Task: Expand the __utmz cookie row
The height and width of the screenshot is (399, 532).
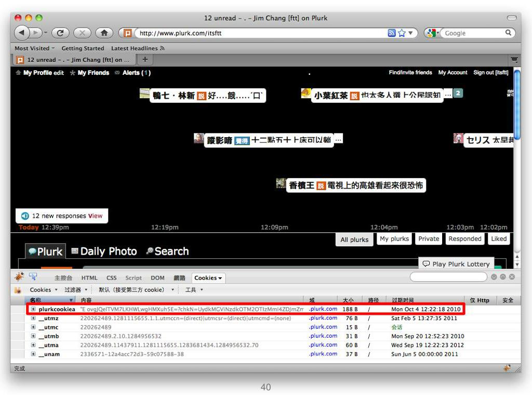Action: 33,318
